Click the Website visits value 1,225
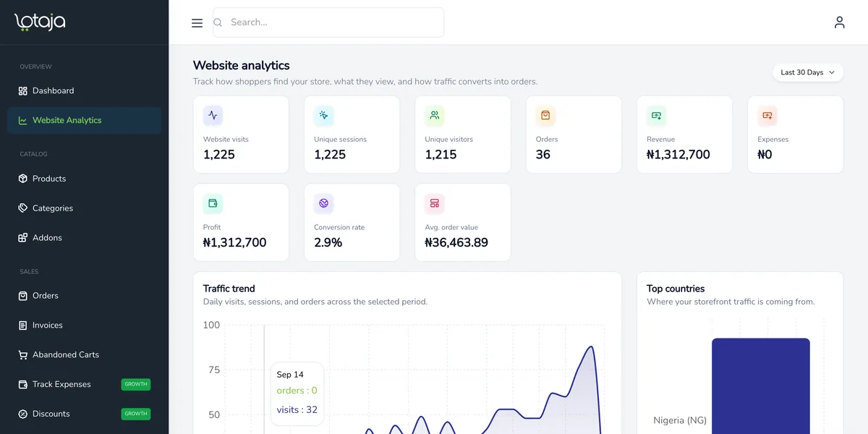The image size is (868, 434). tap(219, 155)
